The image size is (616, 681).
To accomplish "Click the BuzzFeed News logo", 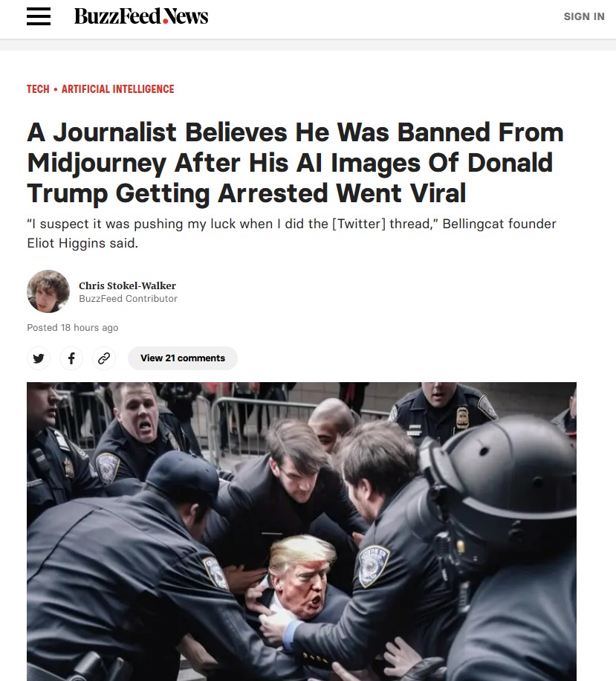I will [141, 16].
